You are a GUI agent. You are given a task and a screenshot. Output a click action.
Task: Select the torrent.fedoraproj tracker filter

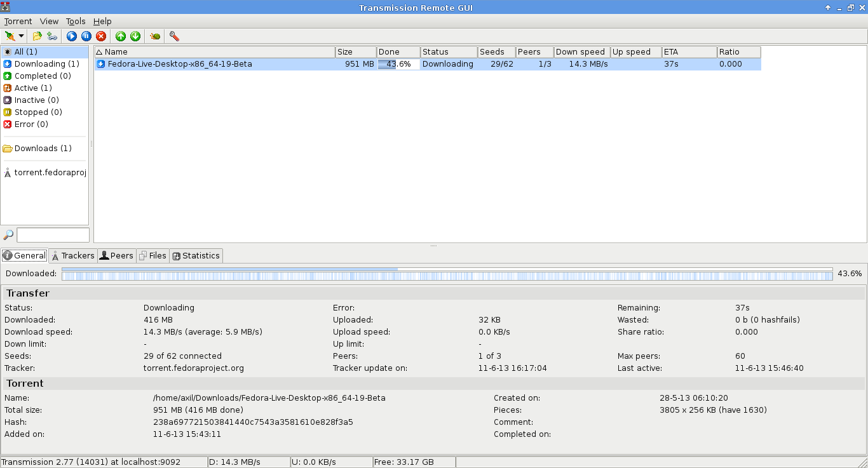point(44,173)
